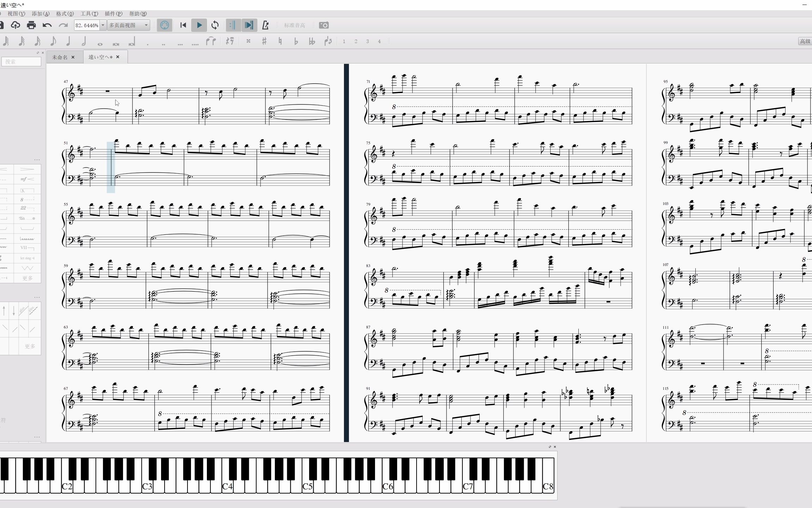Select the pedal Ped. line palette item
Screen dimensions: 812x508
[27, 218]
